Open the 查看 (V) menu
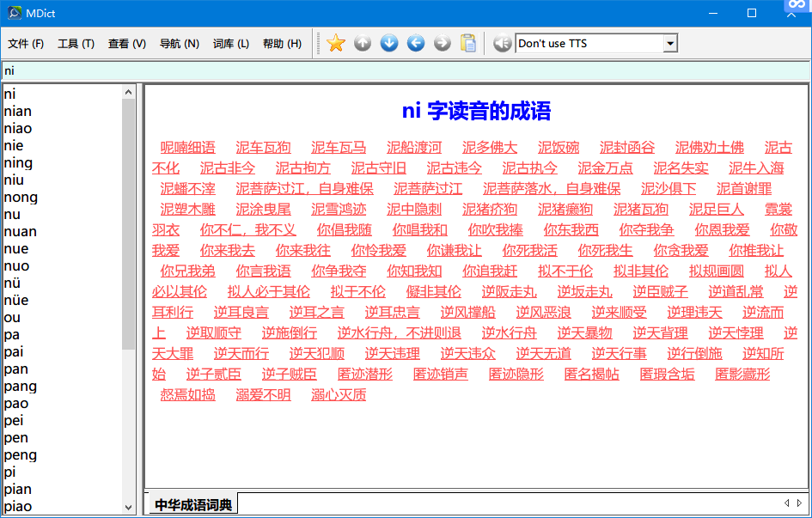The width and height of the screenshot is (812, 518). click(127, 44)
